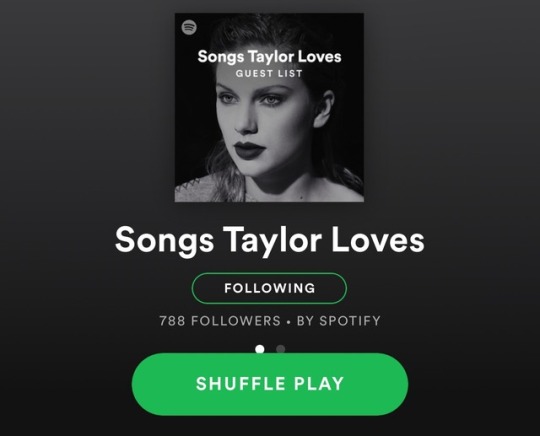Click the word SPOTIFY in the byline

click(x=350, y=321)
